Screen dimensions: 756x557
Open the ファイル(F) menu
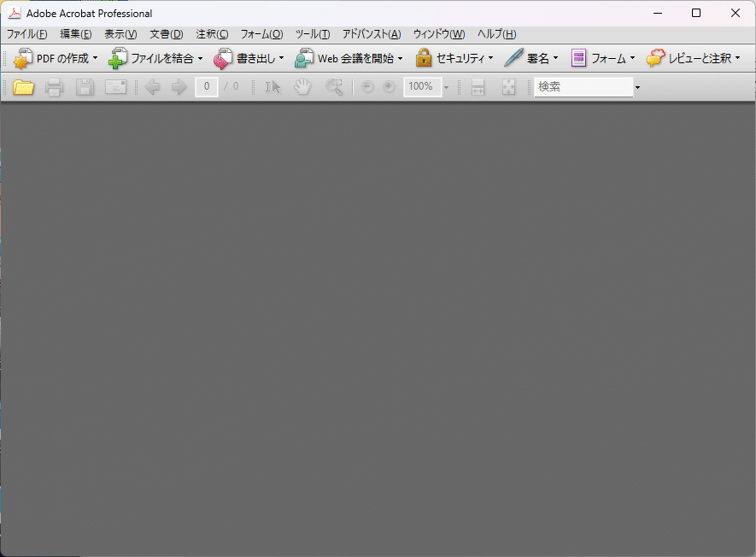click(26, 34)
